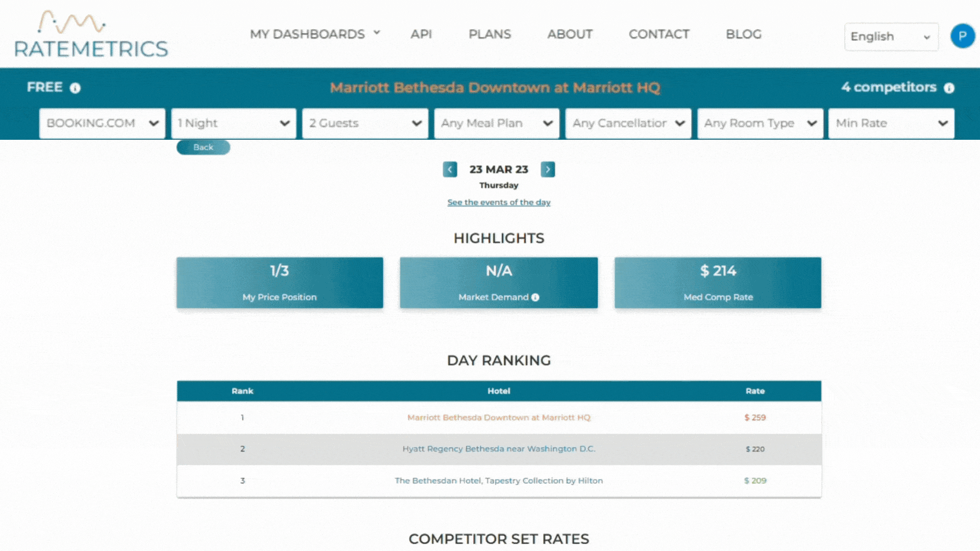Click the Med Comp Rate $214 card

(718, 283)
